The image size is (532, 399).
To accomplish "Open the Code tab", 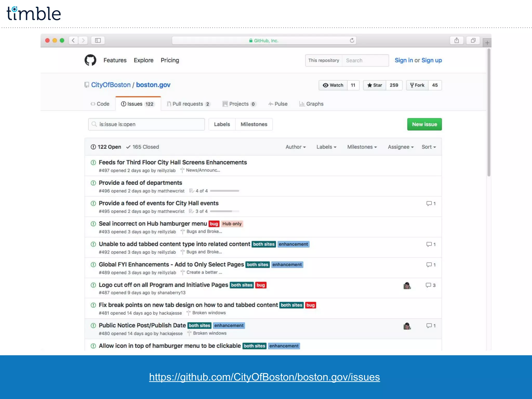I will point(100,104).
